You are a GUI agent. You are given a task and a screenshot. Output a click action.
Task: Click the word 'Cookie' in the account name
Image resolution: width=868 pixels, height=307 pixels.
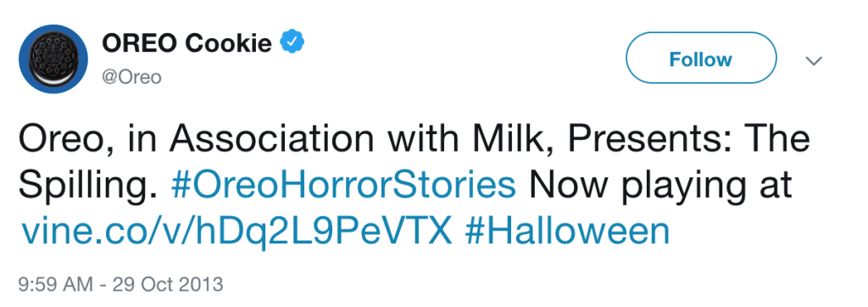[229, 43]
